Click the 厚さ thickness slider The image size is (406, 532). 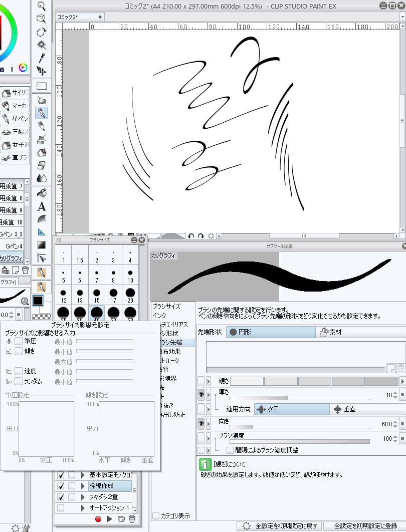[299, 398]
